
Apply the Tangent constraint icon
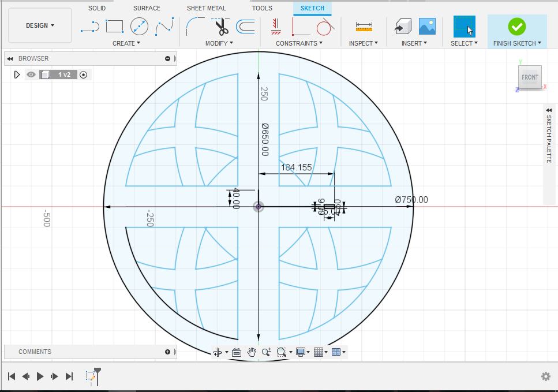[325, 27]
